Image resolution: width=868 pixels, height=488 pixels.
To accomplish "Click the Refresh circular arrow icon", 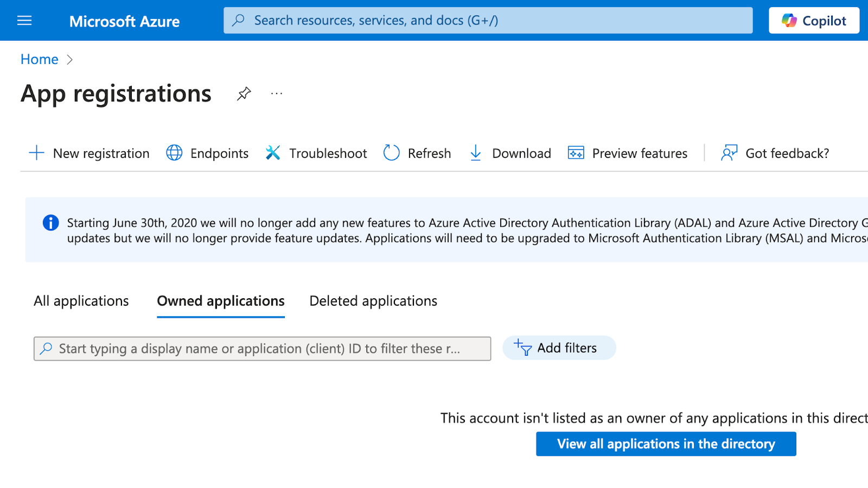I will [x=391, y=153].
